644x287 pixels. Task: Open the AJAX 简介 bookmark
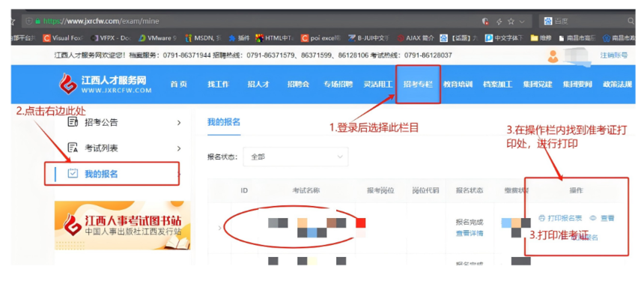pos(416,37)
